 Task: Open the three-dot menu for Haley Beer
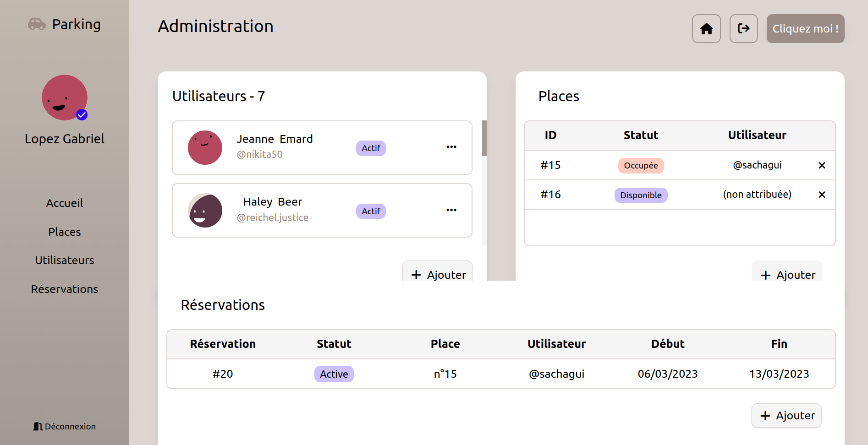(451, 210)
